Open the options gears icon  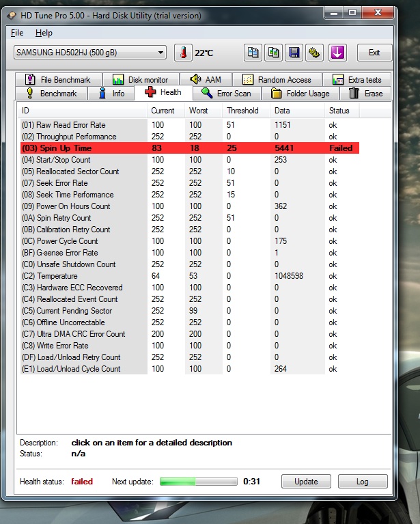tap(314, 53)
